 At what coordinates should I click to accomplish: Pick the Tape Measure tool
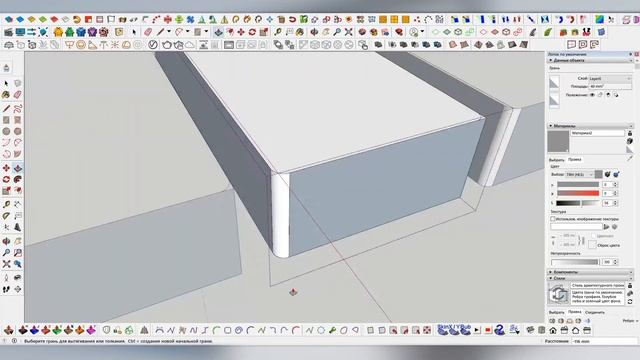click(x=6, y=204)
